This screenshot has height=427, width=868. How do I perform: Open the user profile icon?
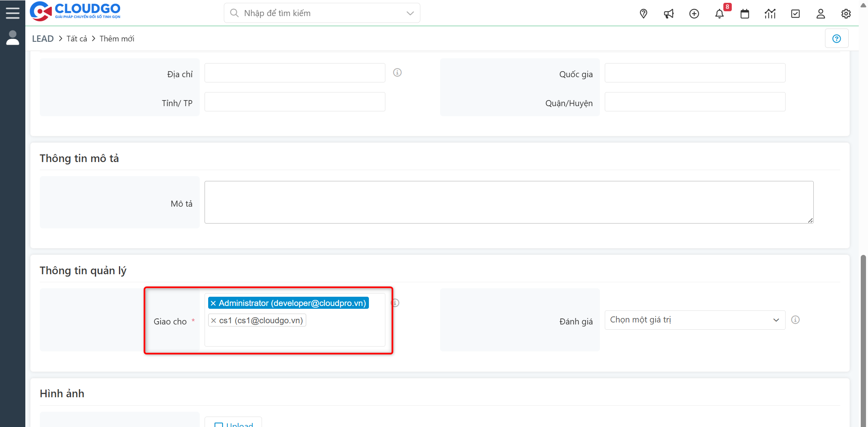click(821, 14)
